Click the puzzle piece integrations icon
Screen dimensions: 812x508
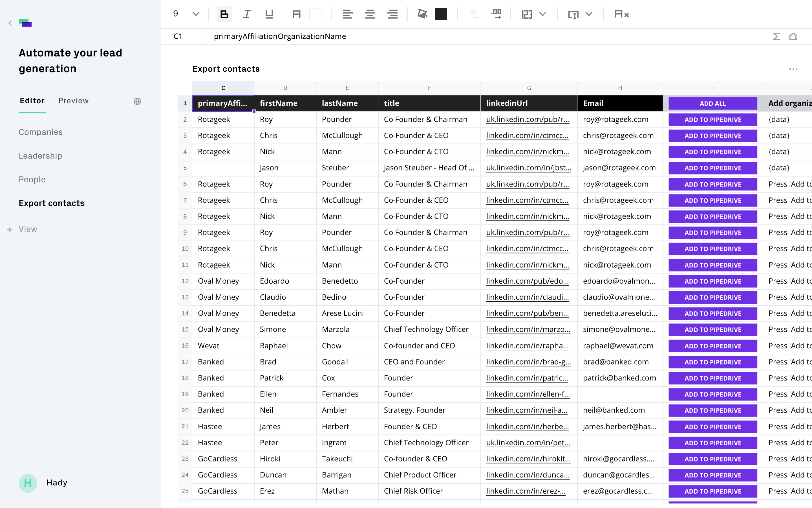click(x=794, y=36)
